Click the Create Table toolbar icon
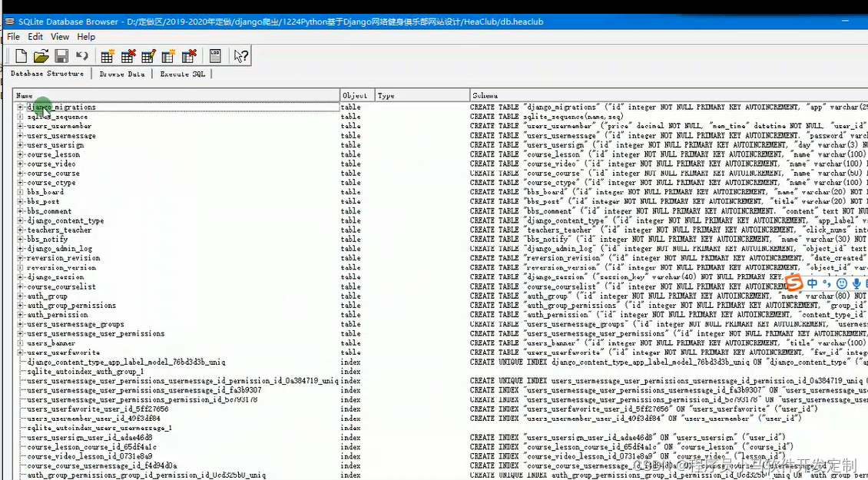 point(108,55)
